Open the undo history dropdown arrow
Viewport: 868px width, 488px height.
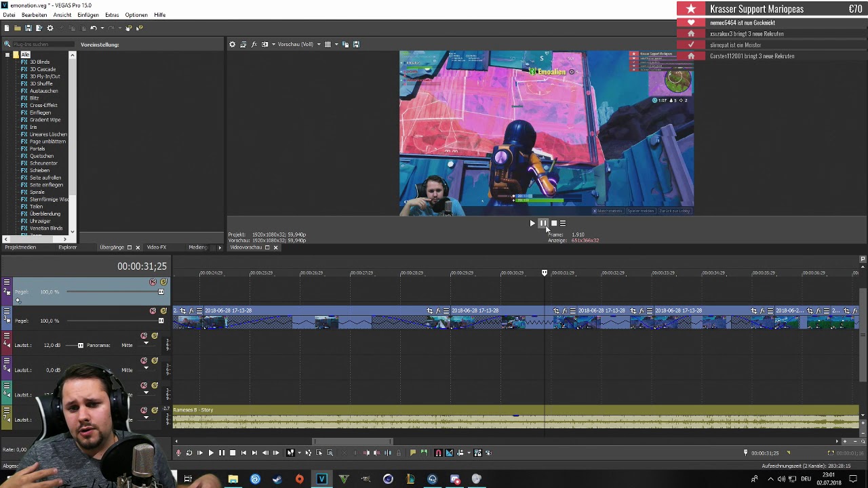(102, 28)
